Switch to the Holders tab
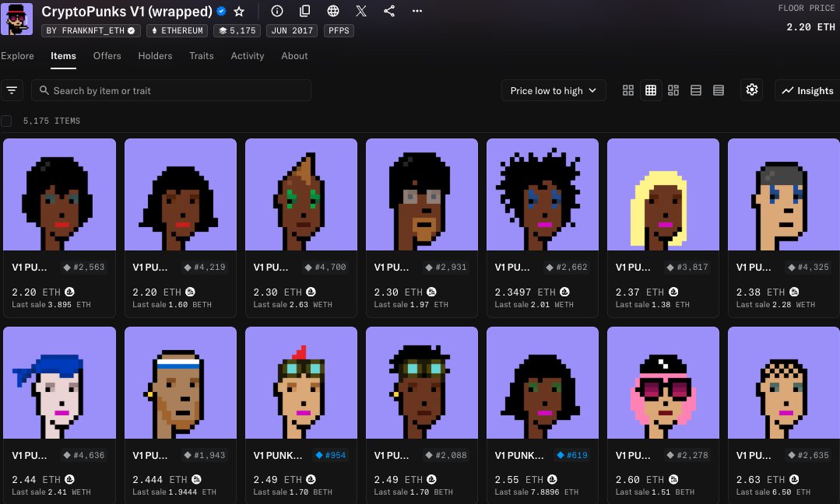The width and height of the screenshot is (840, 504). (x=155, y=55)
